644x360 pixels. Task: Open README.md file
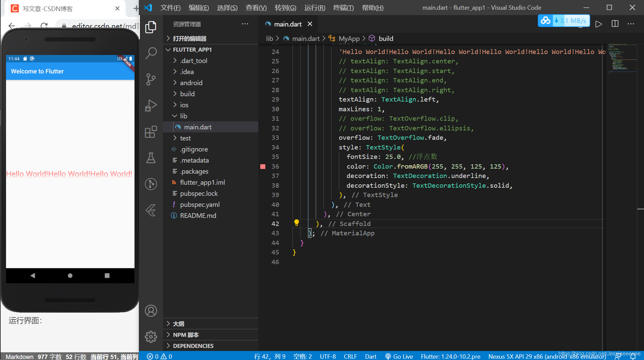(211, 216)
